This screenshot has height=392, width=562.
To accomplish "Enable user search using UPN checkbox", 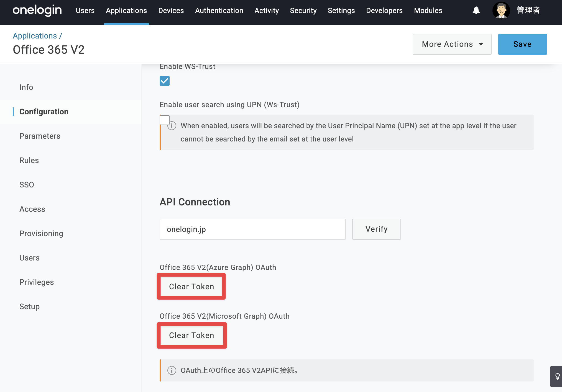I will (165, 120).
